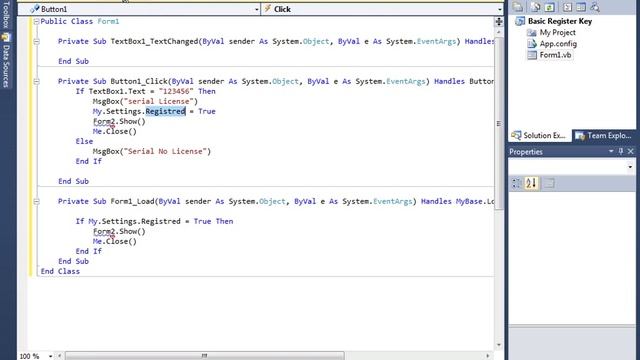Screen dimensions: 640x360
Task: Open the Click method name dropdown
Action: [500, 9]
